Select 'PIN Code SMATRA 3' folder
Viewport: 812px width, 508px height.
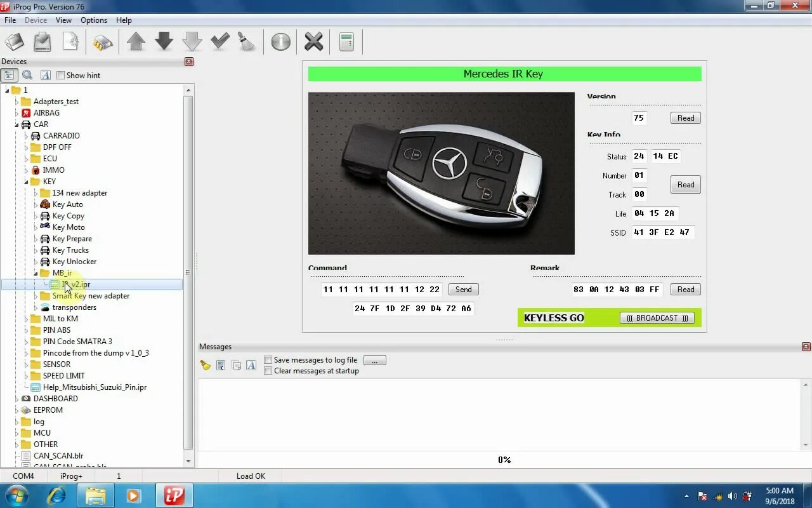pos(77,342)
